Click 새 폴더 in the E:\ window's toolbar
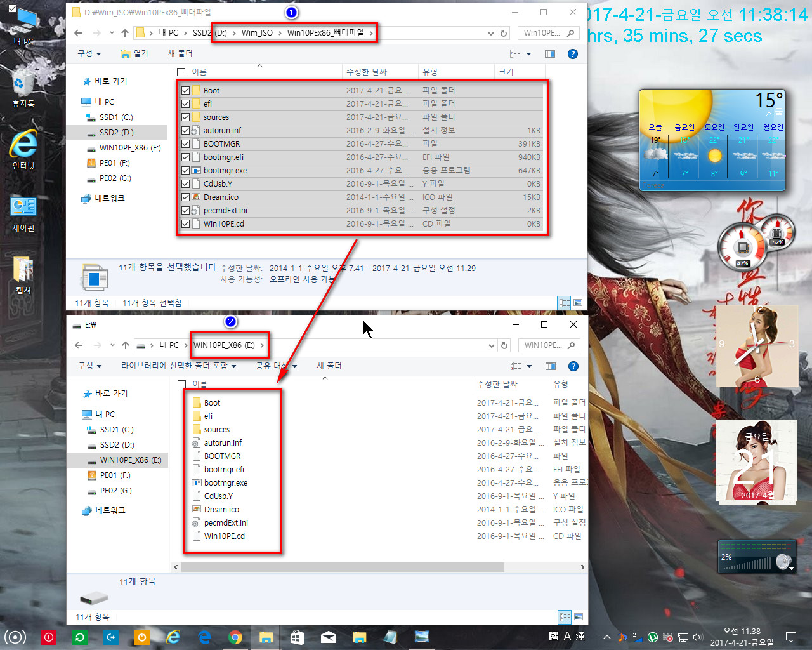This screenshot has height=650, width=812. tap(329, 366)
